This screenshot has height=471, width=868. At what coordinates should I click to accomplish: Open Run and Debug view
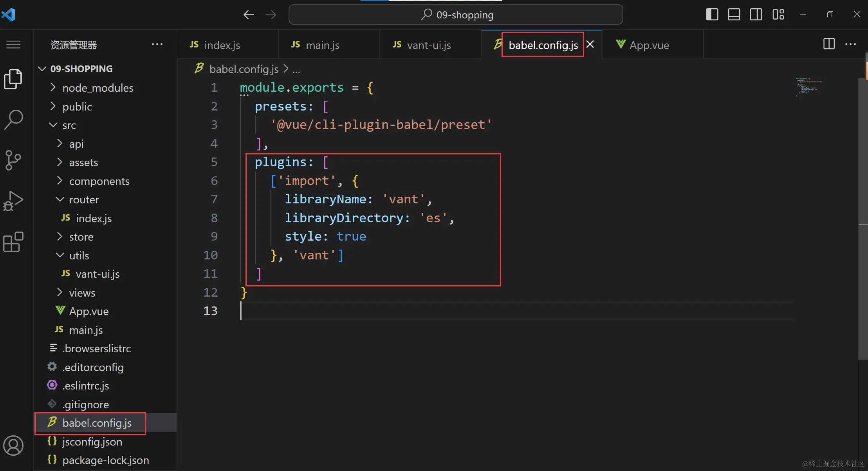click(13, 201)
